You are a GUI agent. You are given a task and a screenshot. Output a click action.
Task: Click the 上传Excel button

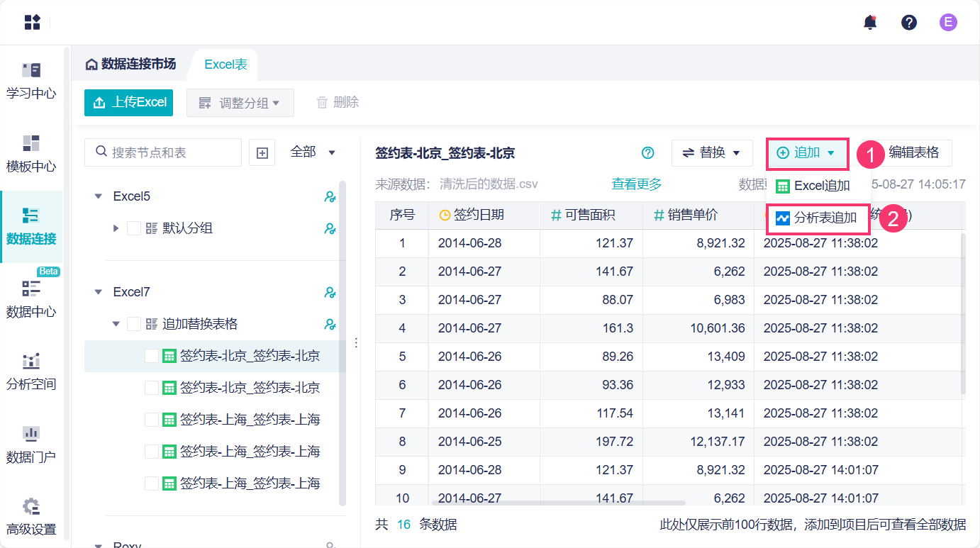(x=129, y=102)
